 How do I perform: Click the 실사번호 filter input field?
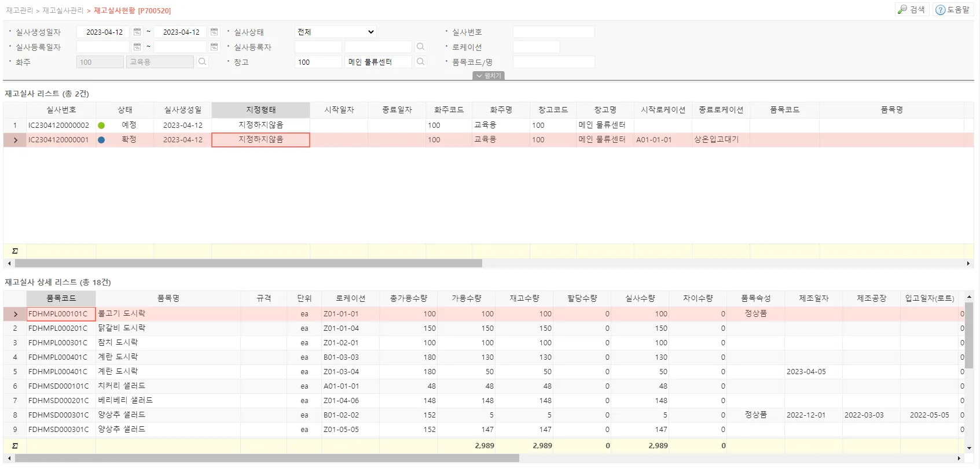[x=553, y=32]
